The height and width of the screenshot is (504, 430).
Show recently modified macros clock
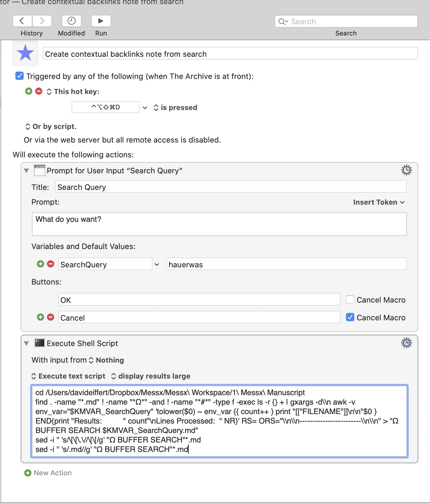pyautogui.click(x=72, y=21)
